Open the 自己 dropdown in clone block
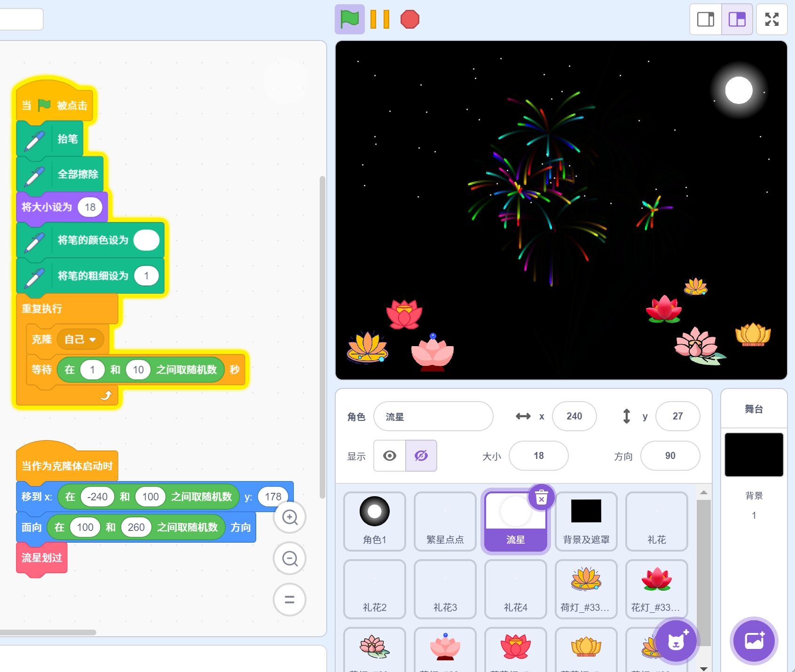795x672 pixels. point(92,340)
